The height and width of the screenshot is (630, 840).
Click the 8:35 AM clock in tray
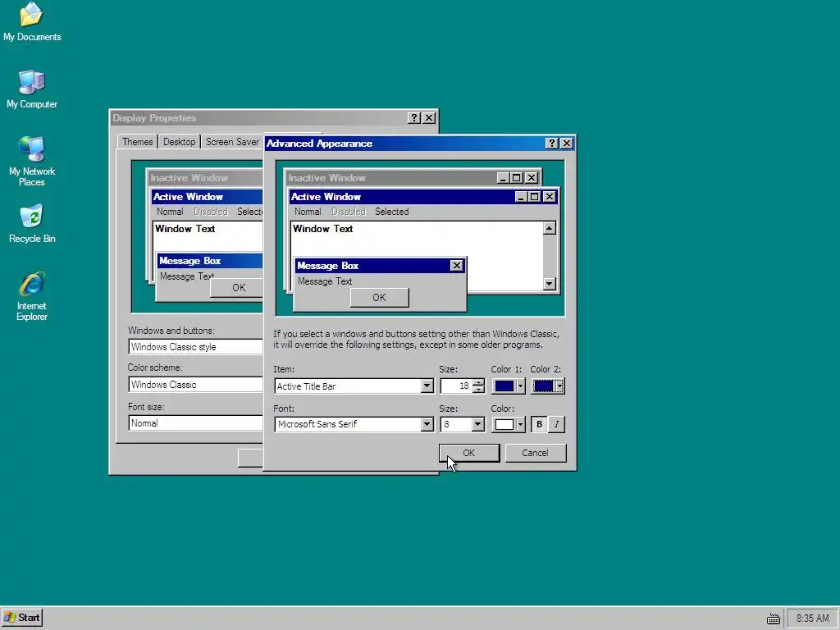812,619
